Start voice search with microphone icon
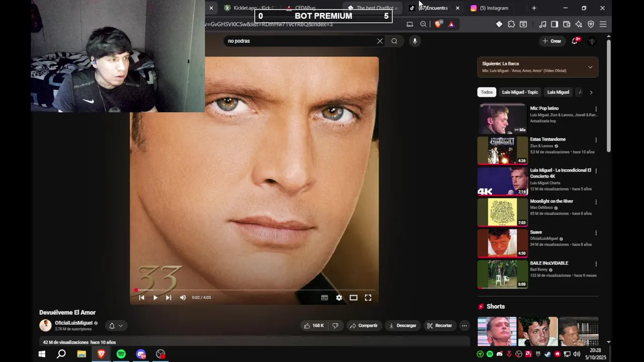This screenshot has width=644, height=362. (x=415, y=41)
